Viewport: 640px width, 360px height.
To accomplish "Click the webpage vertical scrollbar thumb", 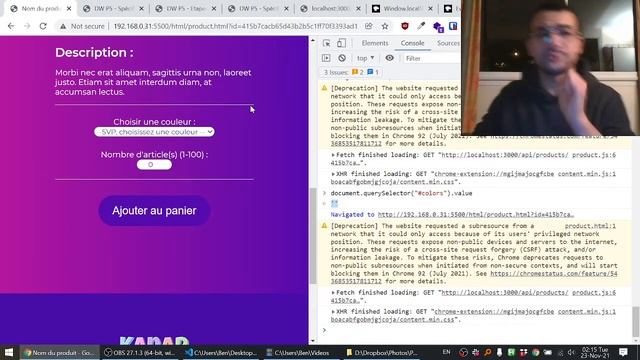I will (313, 236).
